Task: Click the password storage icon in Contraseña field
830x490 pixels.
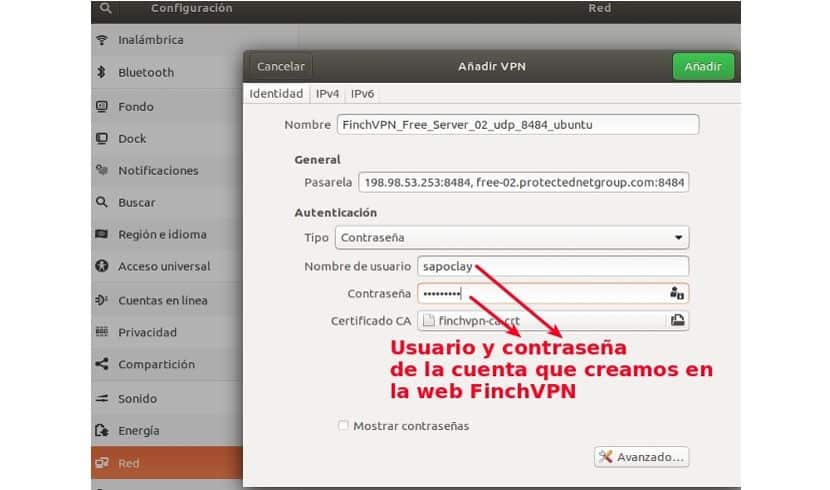Action: click(677, 293)
